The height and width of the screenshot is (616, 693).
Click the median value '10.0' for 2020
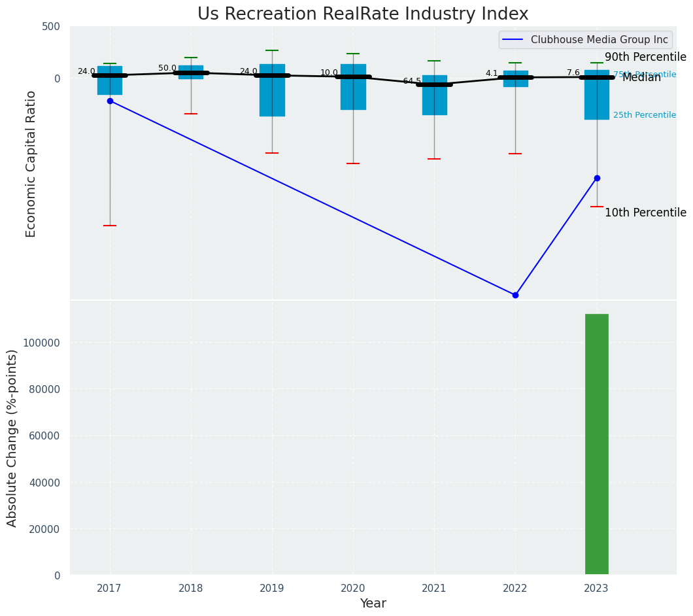329,73
